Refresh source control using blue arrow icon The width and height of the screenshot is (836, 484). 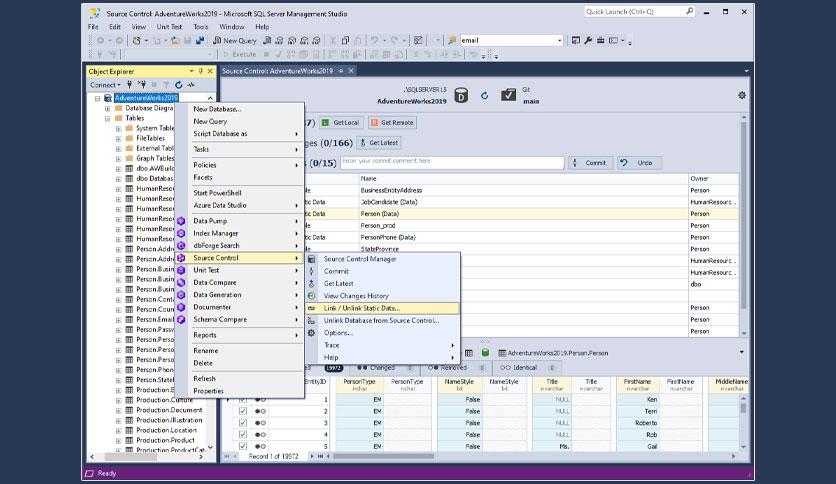click(x=484, y=95)
